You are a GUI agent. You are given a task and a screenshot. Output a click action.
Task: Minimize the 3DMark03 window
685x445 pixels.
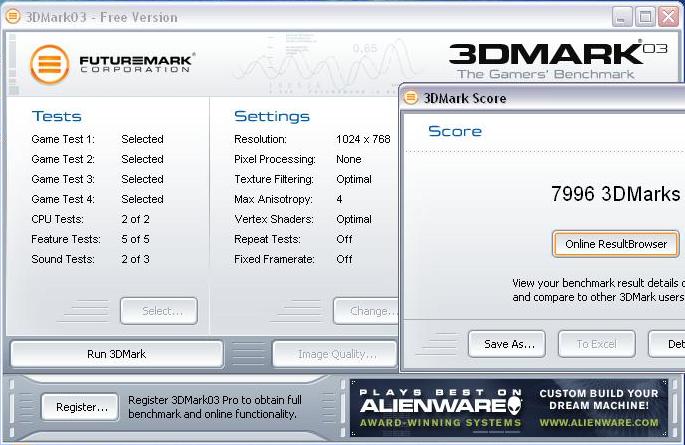pos(622,17)
